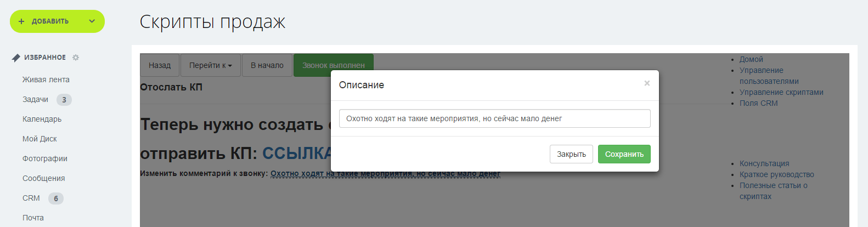Screen dimensions: 868x227
Task: Click the description text input field
Action: point(494,118)
